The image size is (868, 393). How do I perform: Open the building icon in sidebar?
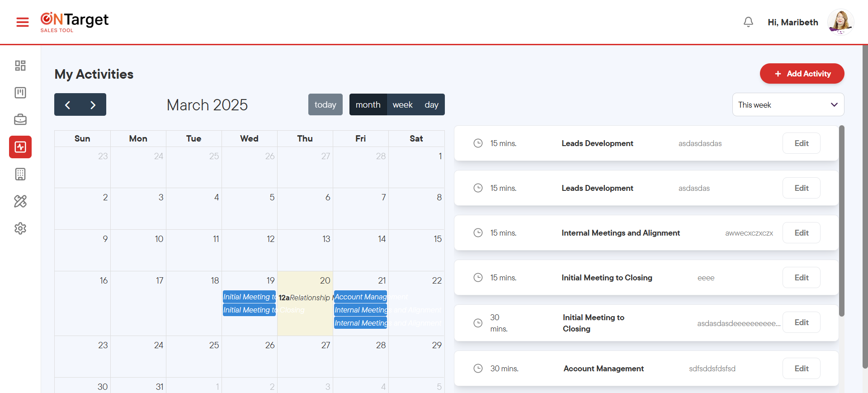[x=20, y=174]
